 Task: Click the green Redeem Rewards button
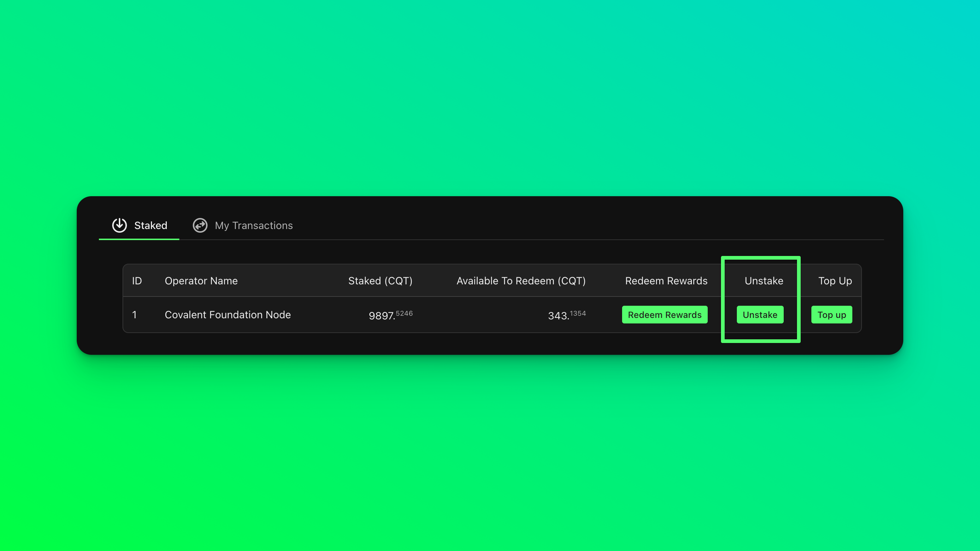point(665,315)
